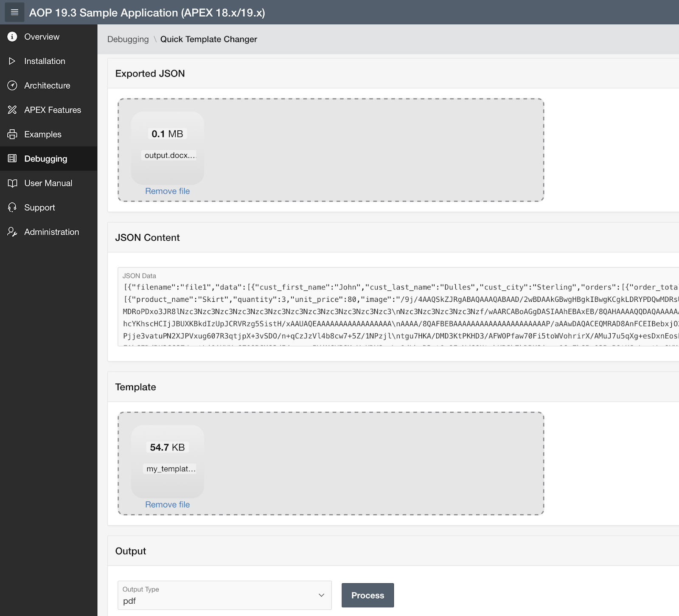Select the Administration user icon

tap(12, 232)
